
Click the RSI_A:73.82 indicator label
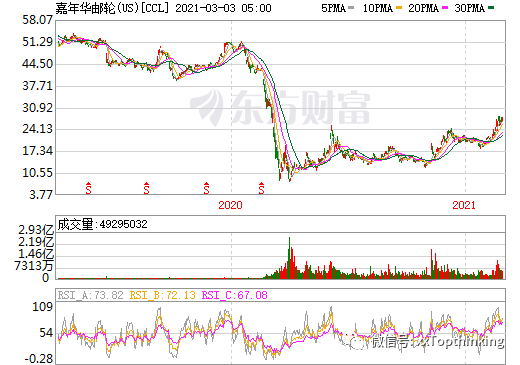coord(90,295)
